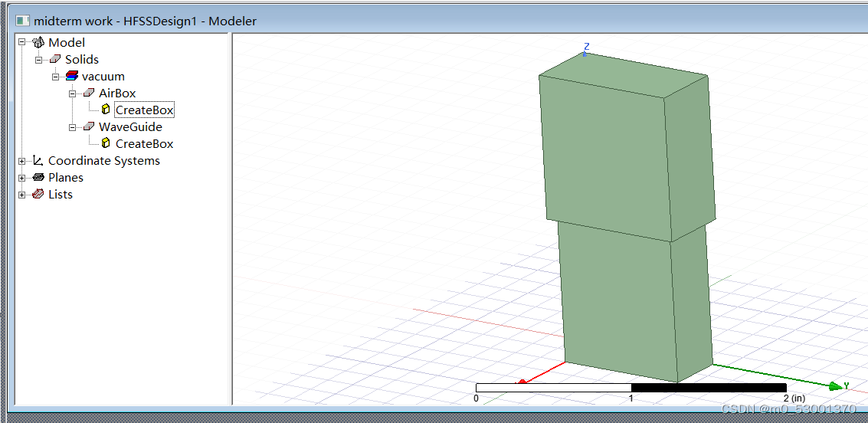The width and height of the screenshot is (868, 423).
Task: Select CreateBox under WaveGuide
Action: click(x=145, y=144)
